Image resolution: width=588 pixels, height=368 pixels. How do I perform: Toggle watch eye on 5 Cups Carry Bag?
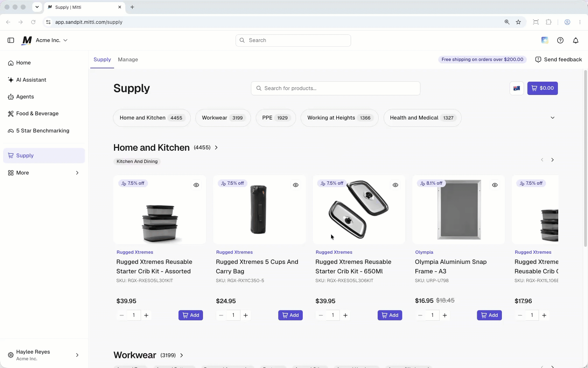point(296,185)
